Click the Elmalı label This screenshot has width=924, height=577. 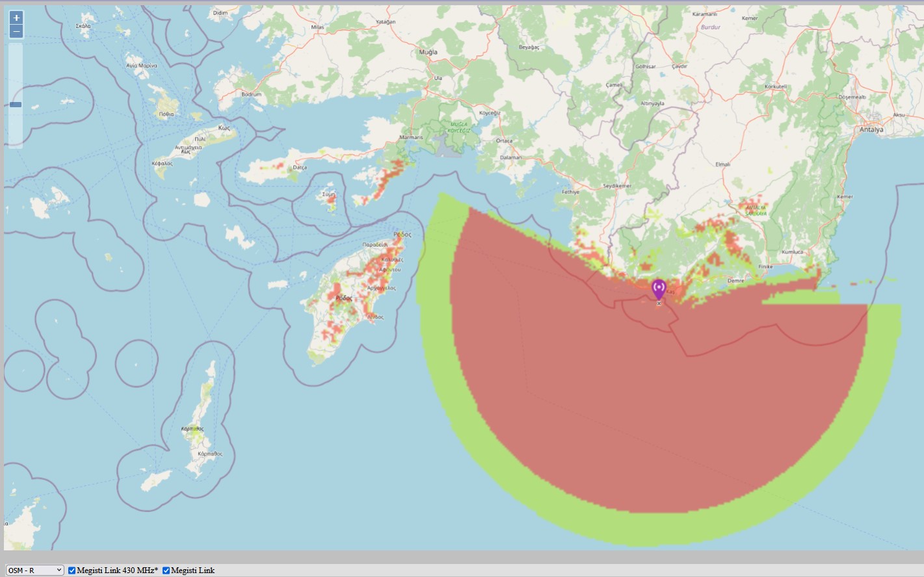[722, 164]
